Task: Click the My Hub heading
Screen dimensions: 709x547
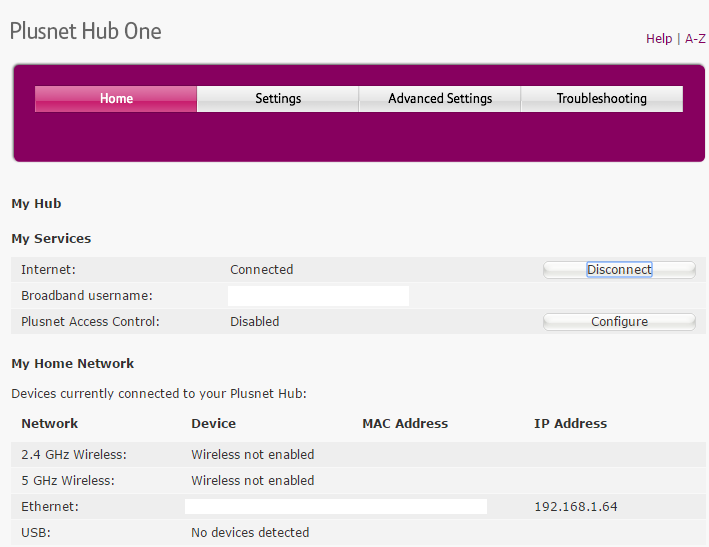Action: pos(36,204)
